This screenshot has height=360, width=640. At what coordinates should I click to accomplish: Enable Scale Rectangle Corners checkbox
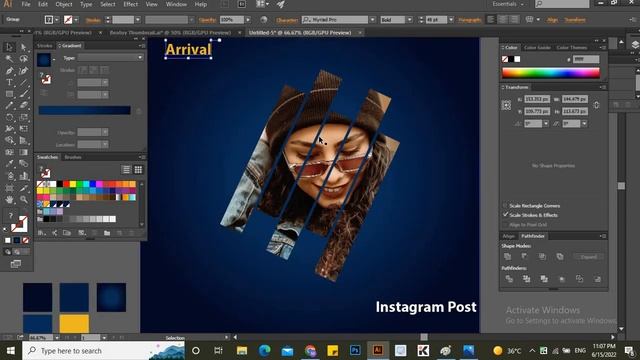(x=505, y=205)
